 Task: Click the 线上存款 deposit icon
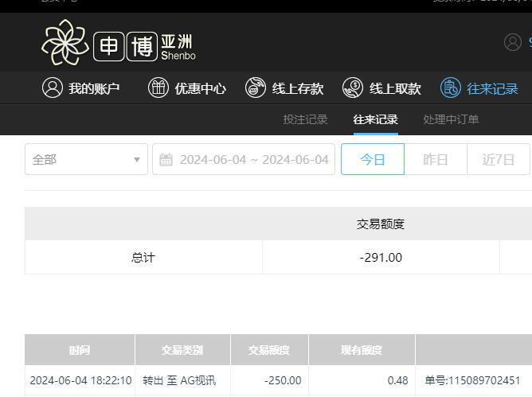(x=256, y=88)
